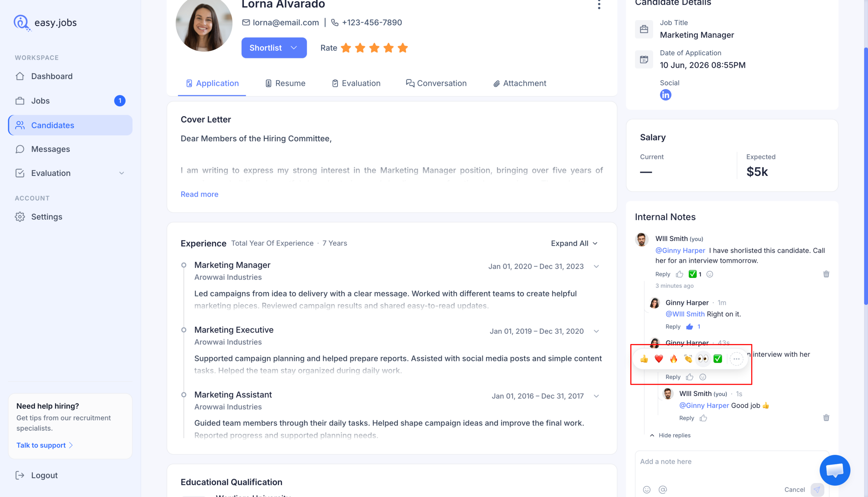
Task: Insert emoji in the note box
Action: click(x=647, y=490)
